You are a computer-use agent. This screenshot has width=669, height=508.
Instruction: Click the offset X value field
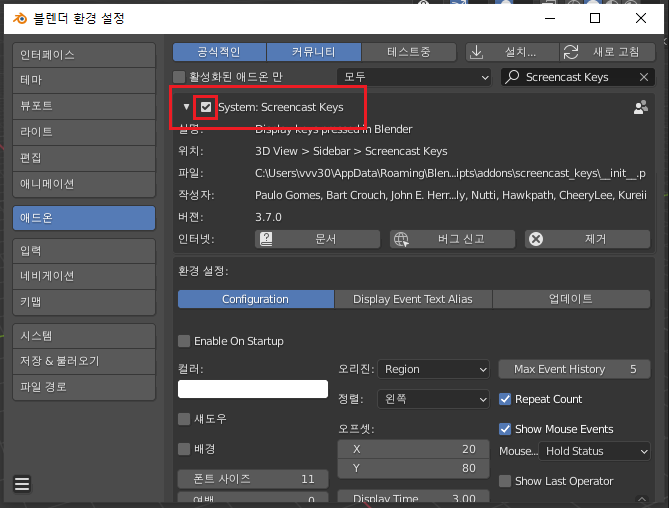[x=413, y=449]
